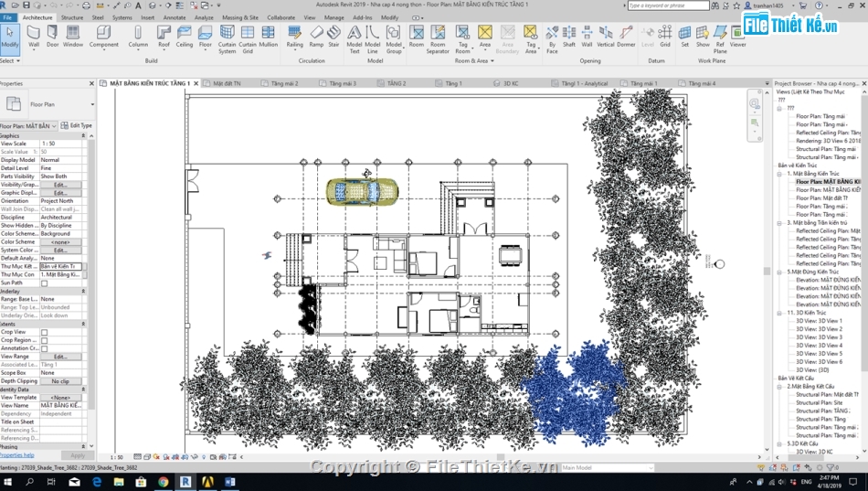Screen dimensions: 868x491
Task: Click the Ref Plane tool
Action: coord(720,39)
